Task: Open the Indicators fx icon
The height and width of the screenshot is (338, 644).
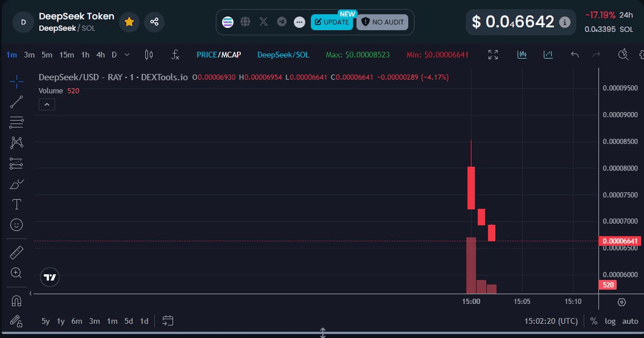Action: tap(175, 55)
